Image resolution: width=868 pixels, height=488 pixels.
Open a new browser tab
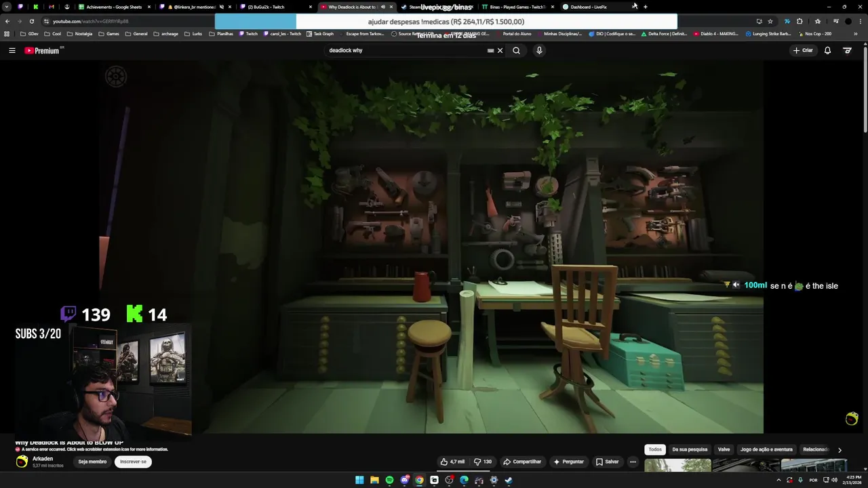tap(645, 7)
